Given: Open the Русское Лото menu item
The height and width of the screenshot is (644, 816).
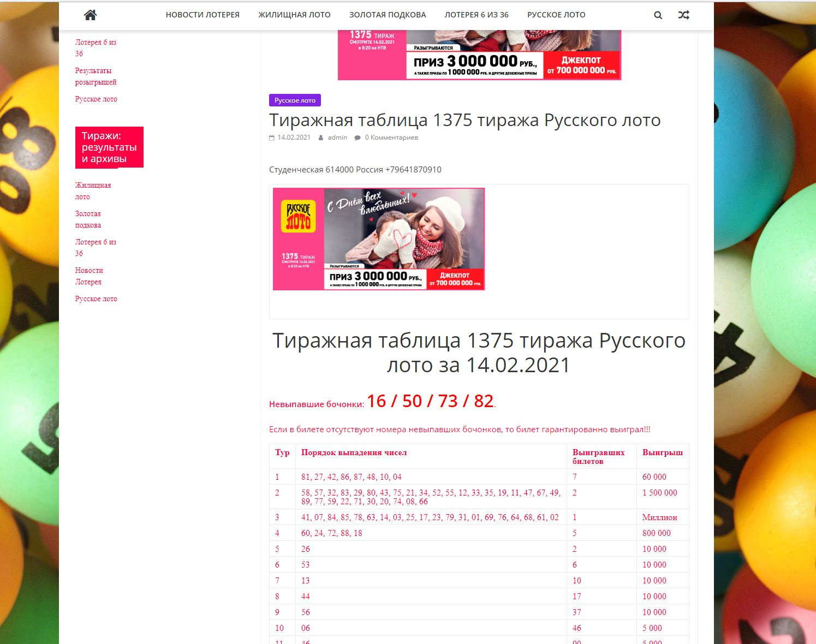Looking at the screenshot, I should (556, 15).
